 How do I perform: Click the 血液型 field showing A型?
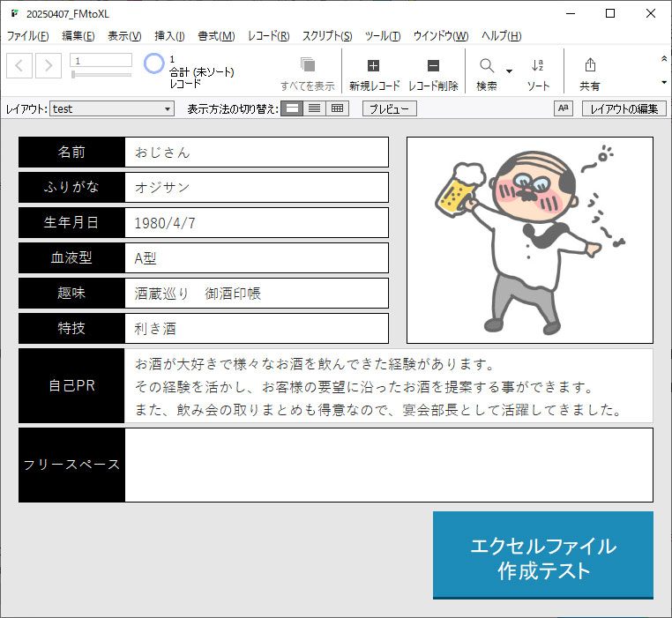pyautogui.click(x=257, y=258)
